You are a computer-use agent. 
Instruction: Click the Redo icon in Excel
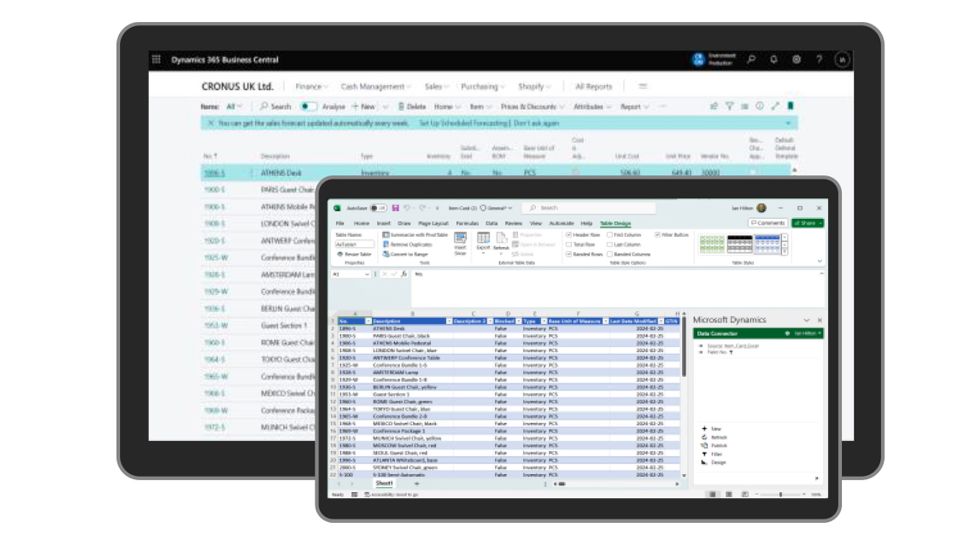pyautogui.click(x=422, y=208)
